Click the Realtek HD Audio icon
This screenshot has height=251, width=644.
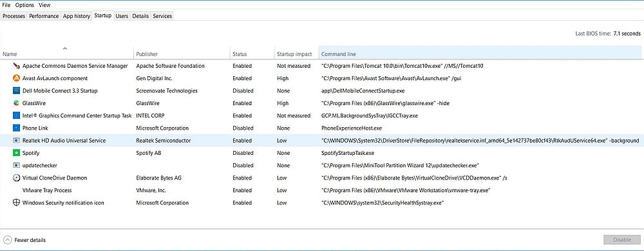pos(17,140)
